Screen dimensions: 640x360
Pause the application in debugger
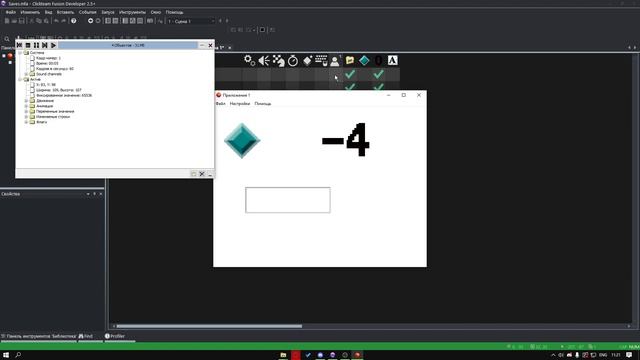[x=36, y=45]
